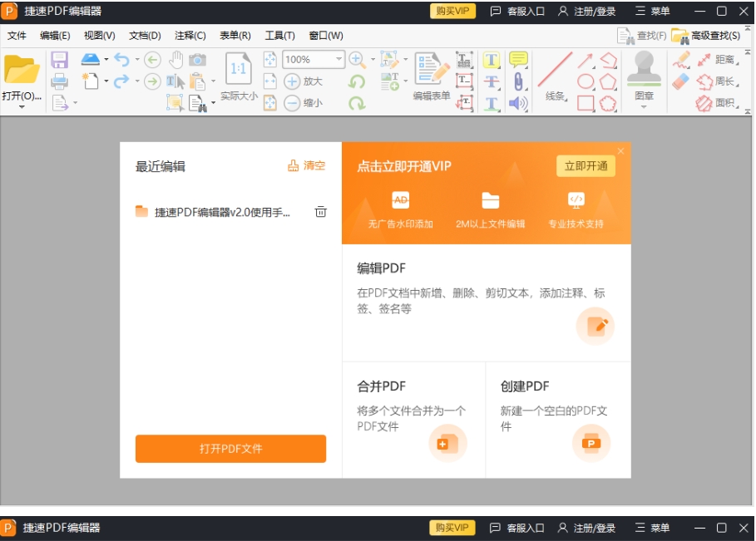Viewport: 756px width, 541px height.
Task: Click the 缩小 zoom-out minus button
Action: click(x=304, y=102)
